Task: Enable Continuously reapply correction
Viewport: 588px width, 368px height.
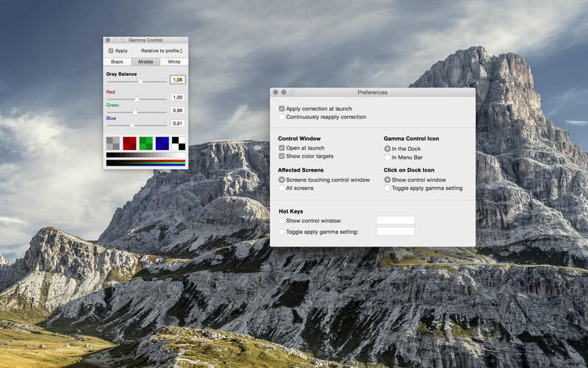Action: pyautogui.click(x=282, y=117)
